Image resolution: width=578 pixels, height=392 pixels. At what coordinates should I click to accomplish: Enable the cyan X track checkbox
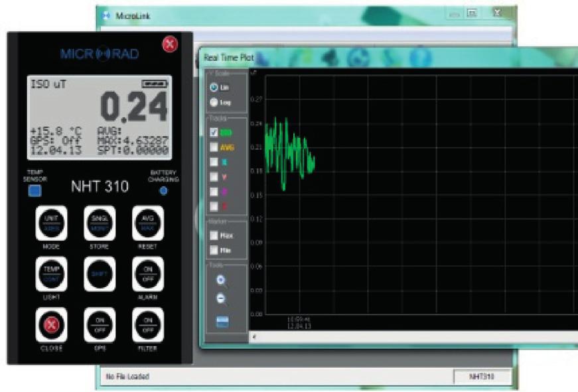(x=214, y=162)
